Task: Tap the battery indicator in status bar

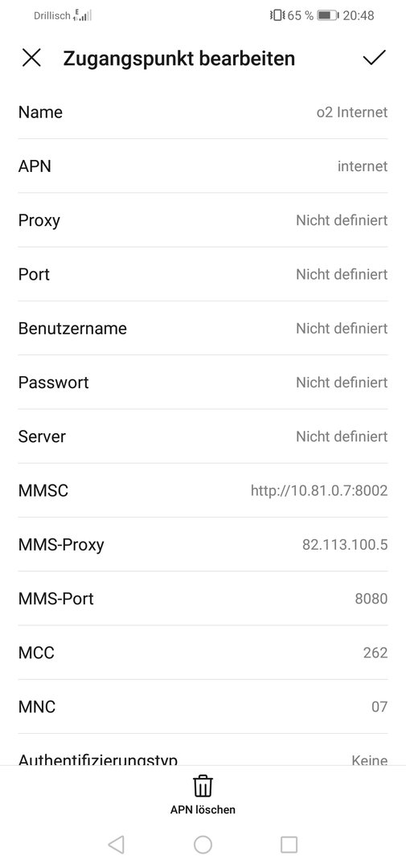Action: 327,15
